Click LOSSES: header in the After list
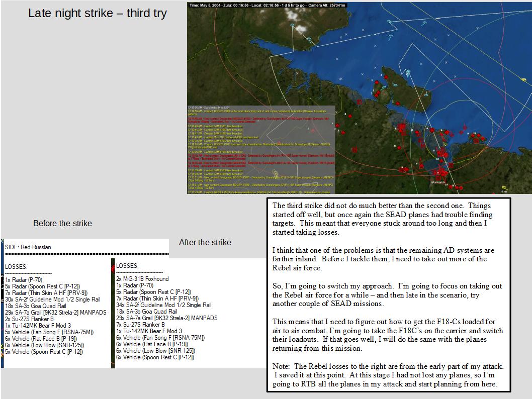 [x=127, y=266]
